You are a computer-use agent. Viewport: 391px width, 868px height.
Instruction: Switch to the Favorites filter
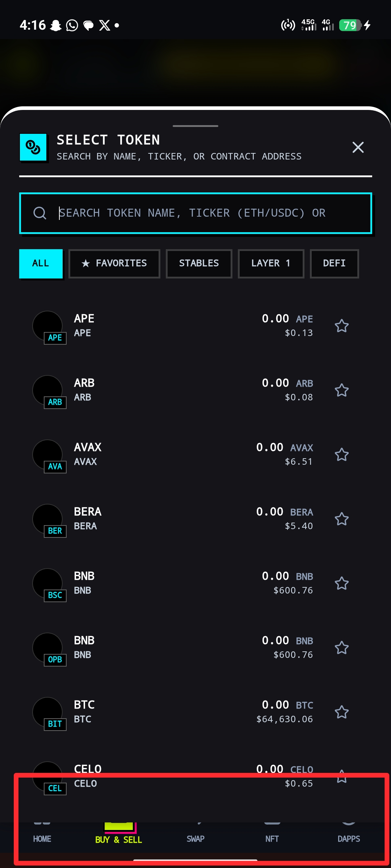(114, 264)
